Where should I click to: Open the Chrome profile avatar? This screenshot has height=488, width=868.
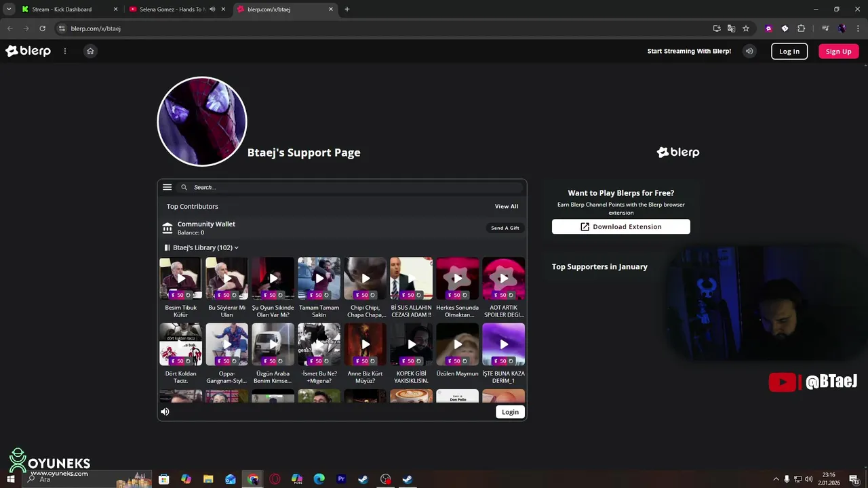click(x=842, y=28)
